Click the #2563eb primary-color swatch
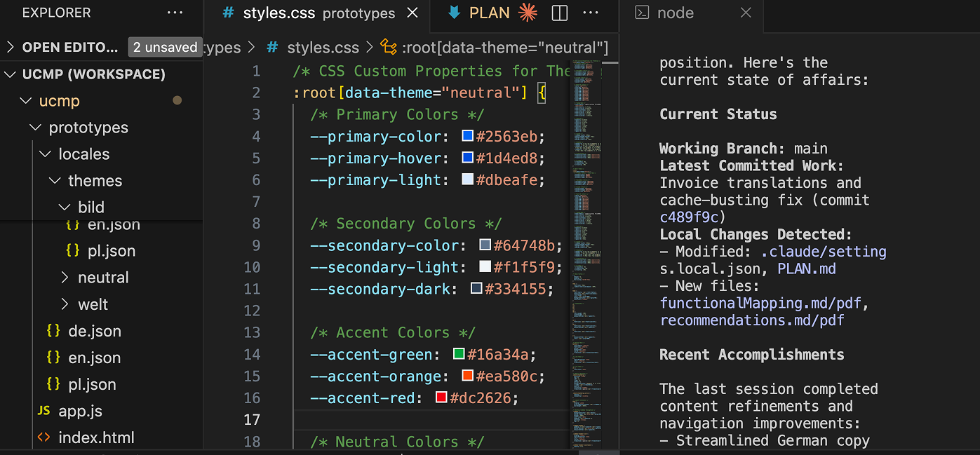 [468, 136]
